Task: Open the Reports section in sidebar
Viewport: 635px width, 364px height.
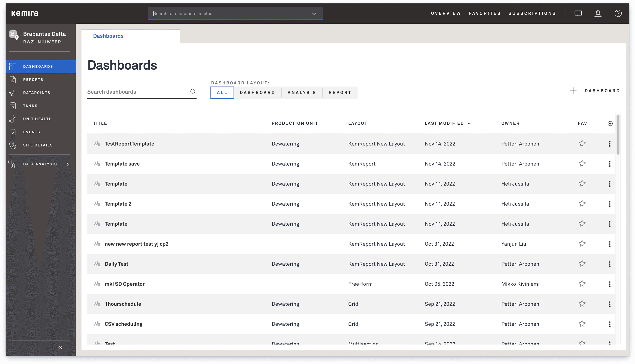Action: pos(33,80)
